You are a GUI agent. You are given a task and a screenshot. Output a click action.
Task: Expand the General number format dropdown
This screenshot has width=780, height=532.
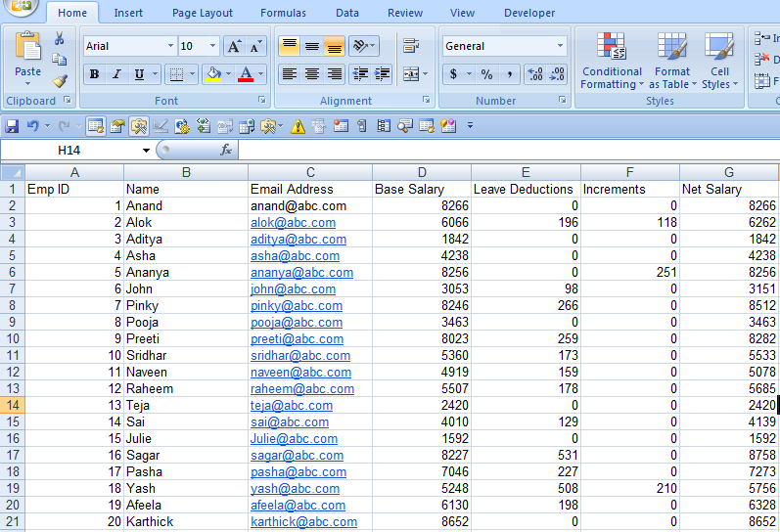(x=560, y=46)
